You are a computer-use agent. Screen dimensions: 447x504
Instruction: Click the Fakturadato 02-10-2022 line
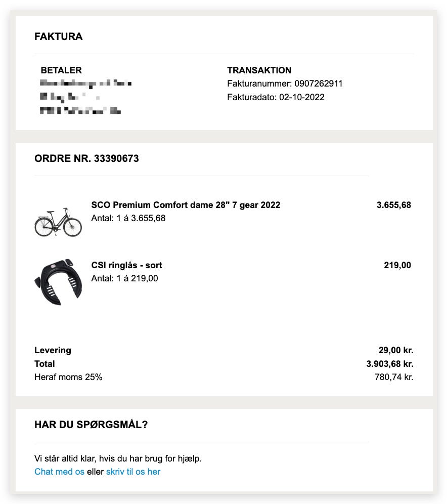[276, 97]
